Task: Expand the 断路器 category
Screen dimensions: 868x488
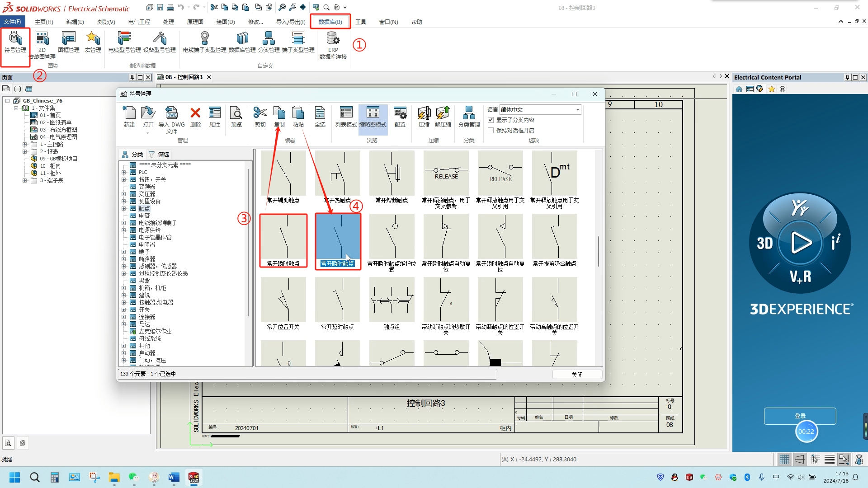Action: [123, 259]
